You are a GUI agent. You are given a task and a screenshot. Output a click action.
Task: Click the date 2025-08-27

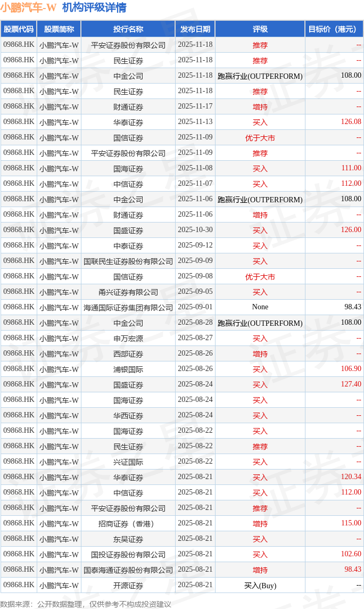[195, 338]
